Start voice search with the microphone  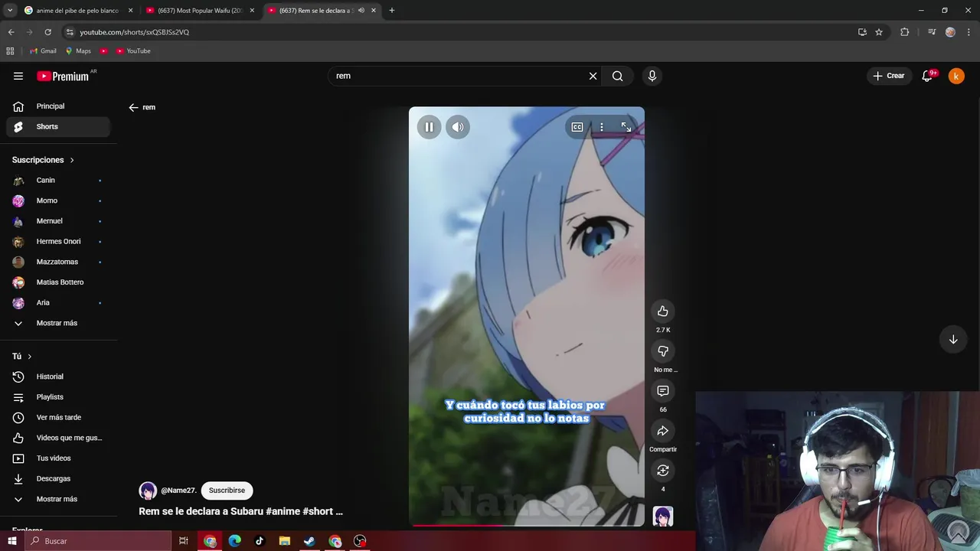pos(652,76)
